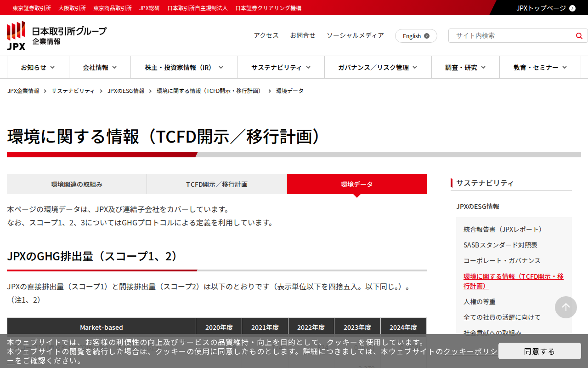Open 統合報告書（JPXレポート） sidebar link
588x368 pixels.
(504, 229)
